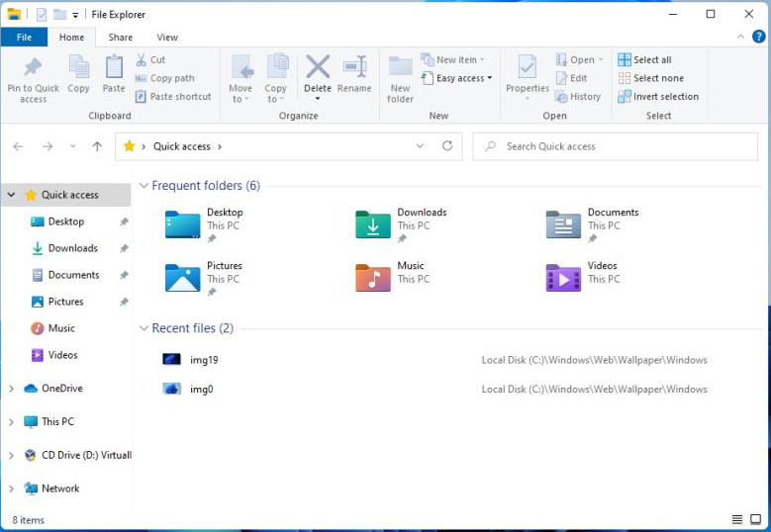771x532 pixels.
Task: Click Select all in the ribbon
Action: click(x=644, y=59)
